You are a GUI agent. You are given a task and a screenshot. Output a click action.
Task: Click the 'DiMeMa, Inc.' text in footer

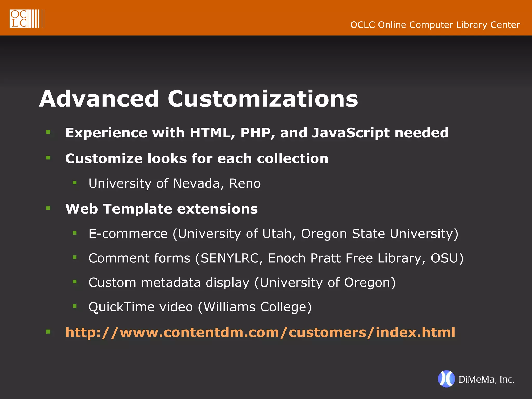click(x=487, y=380)
